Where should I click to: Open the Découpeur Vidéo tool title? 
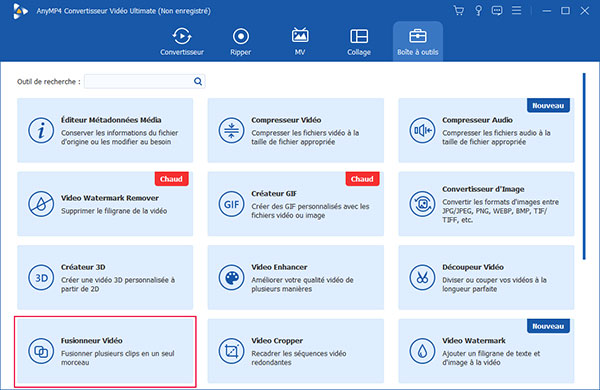click(473, 267)
